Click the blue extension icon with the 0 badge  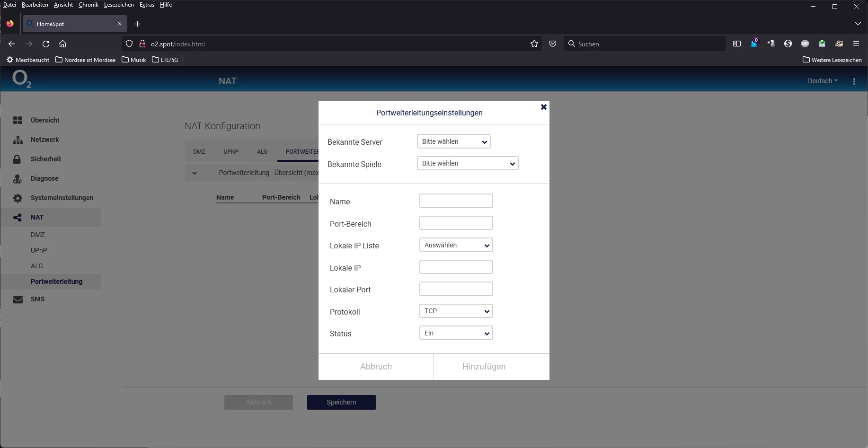click(x=754, y=44)
